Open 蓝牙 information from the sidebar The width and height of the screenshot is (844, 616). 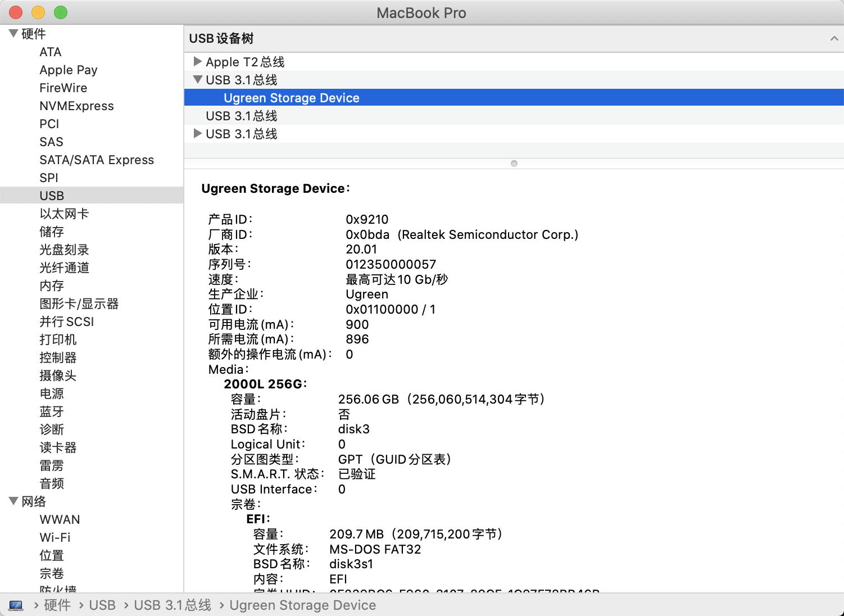pyautogui.click(x=51, y=411)
